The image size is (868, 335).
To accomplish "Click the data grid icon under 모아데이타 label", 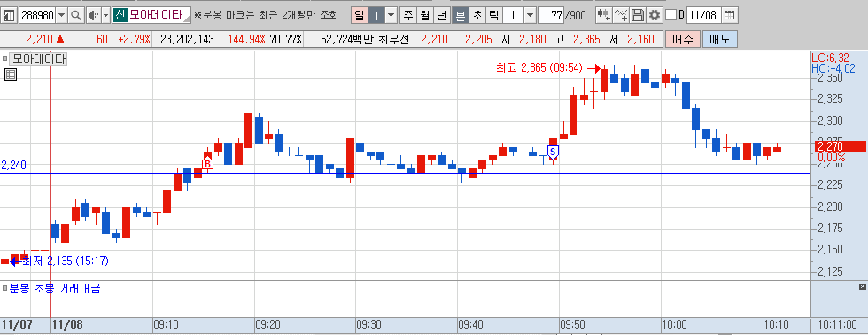I will tap(11, 74).
